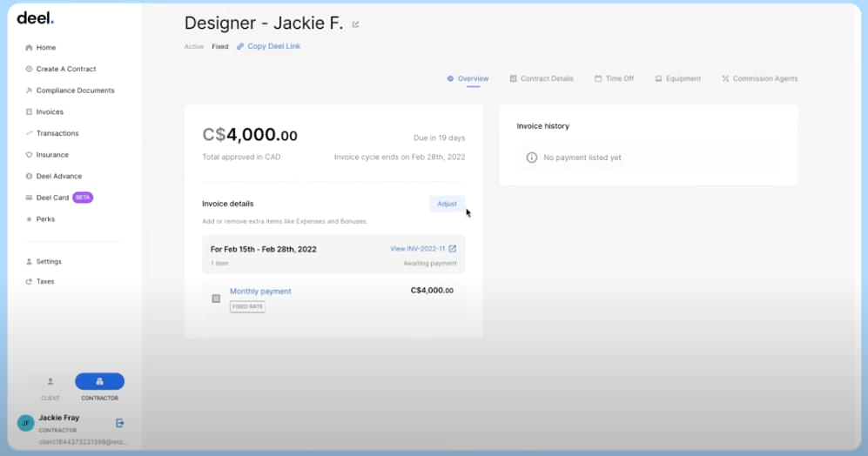Screen dimensions: 868x456
Task: Click 'For Feb 15th - Feb 28th, 2022' row
Action: click(333, 255)
